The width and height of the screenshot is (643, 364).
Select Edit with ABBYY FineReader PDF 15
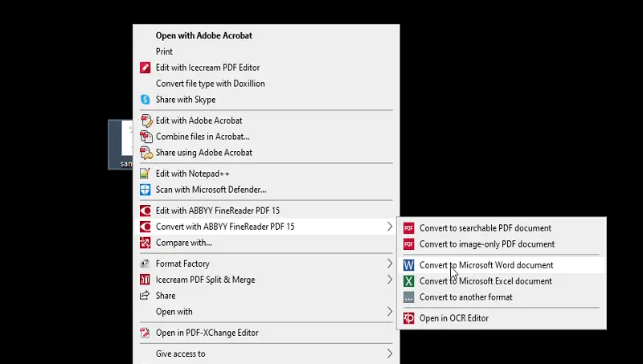(x=267, y=211)
